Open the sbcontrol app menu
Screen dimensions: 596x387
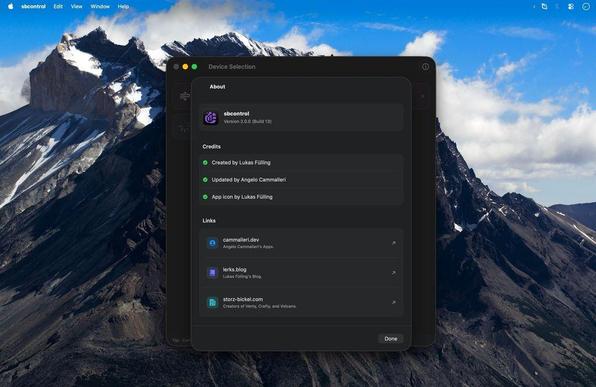pyautogui.click(x=33, y=6)
